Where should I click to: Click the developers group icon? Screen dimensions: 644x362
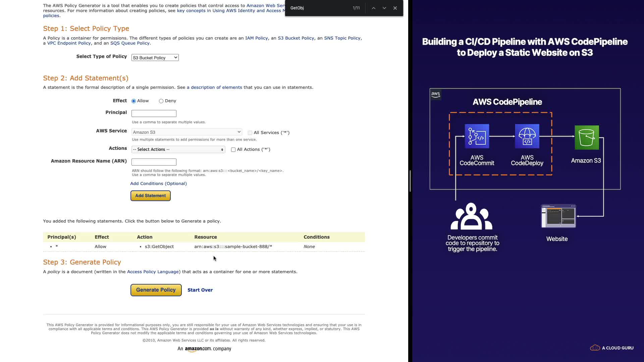tap(471, 217)
